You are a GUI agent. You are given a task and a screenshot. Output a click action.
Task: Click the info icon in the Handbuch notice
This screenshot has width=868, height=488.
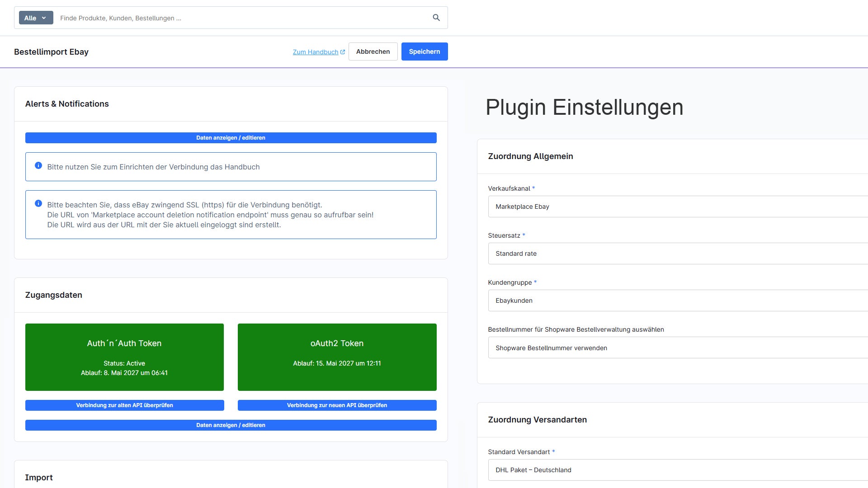[38, 166]
